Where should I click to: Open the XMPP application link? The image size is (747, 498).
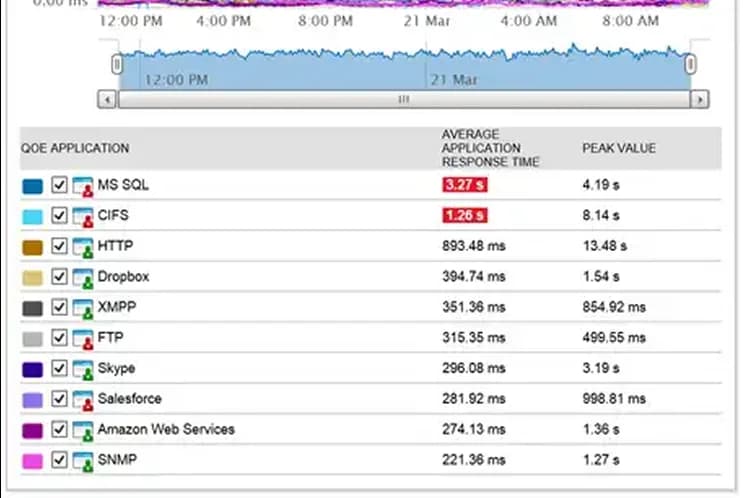point(117,307)
